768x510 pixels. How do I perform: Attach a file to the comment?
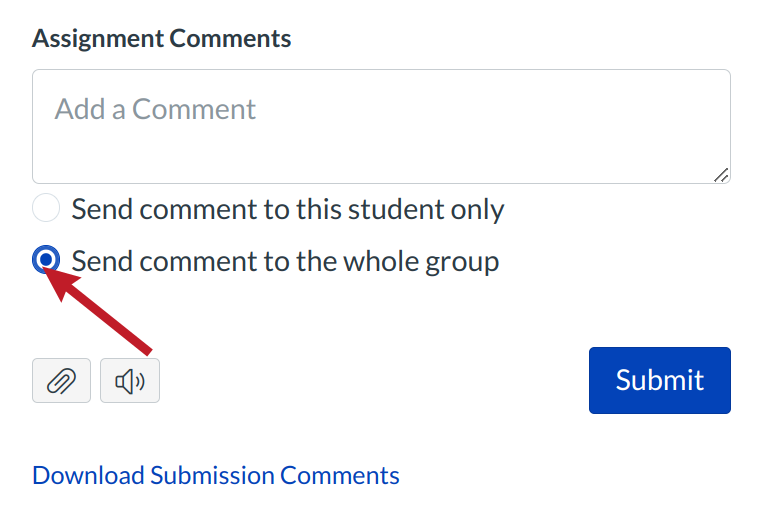pyautogui.click(x=61, y=381)
